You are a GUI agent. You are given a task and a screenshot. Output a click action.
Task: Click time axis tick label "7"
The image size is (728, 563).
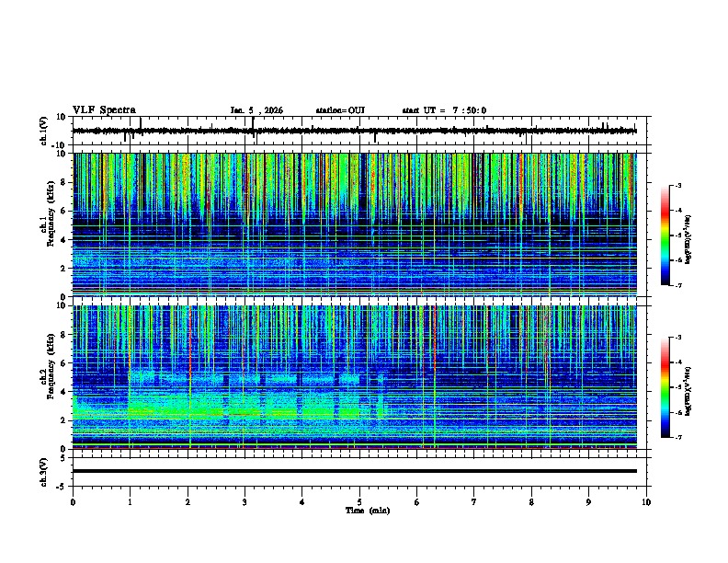(x=474, y=502)
